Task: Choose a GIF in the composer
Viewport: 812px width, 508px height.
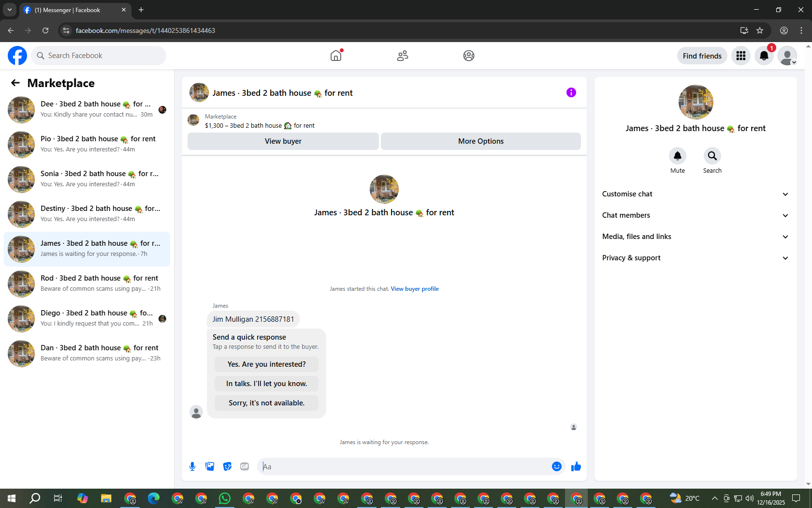Action: click(245, 466)
